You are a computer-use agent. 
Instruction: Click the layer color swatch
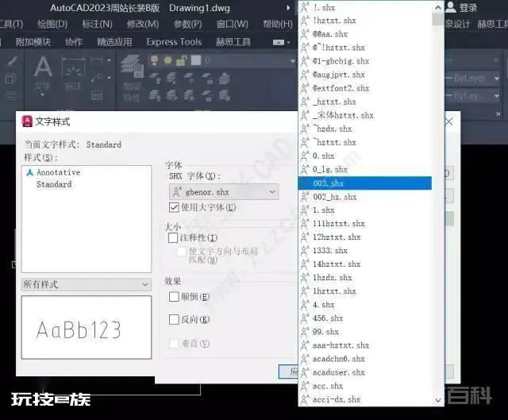pos(196,60)
